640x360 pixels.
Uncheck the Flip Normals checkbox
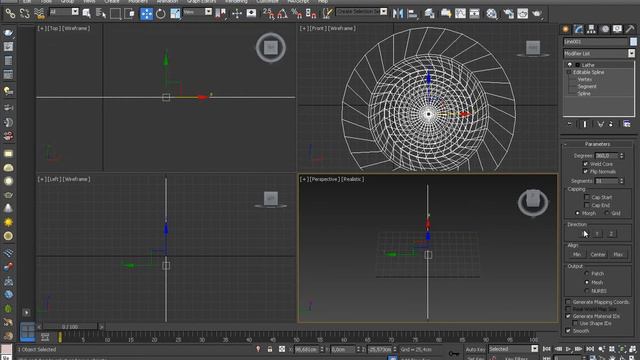(x=585, y=171)
